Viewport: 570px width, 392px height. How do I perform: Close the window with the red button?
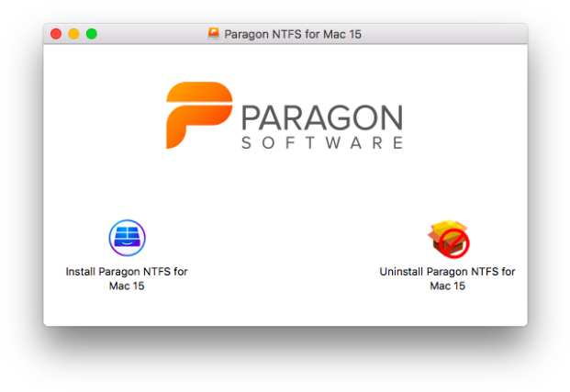click(x=56, y=34)
